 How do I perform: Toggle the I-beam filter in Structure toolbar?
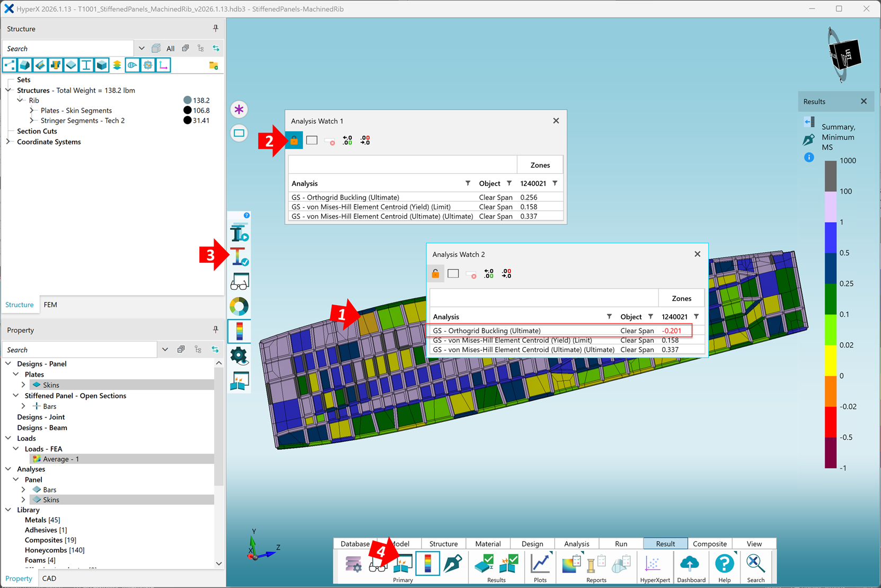pyautogui.click(x=86, y=65)
